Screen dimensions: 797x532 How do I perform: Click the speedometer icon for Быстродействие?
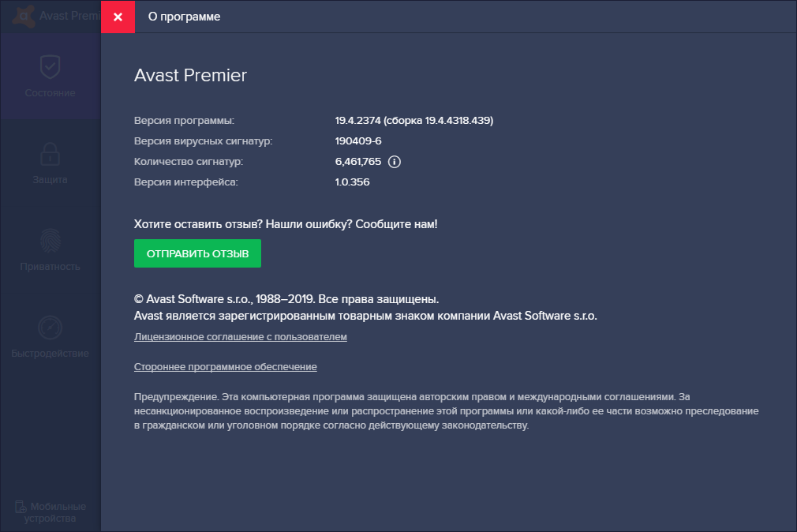[50, 328]
